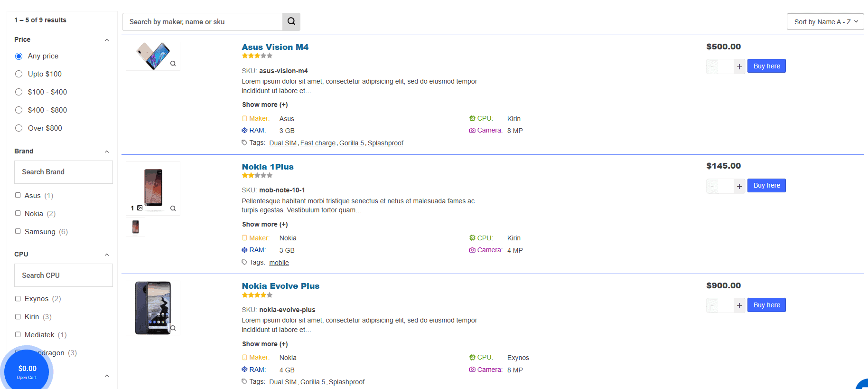Viewport: 868px width, 389px height.
Task: Click the Nokia 1Plus image zoom icon
Action: click(x=173, y=208)
